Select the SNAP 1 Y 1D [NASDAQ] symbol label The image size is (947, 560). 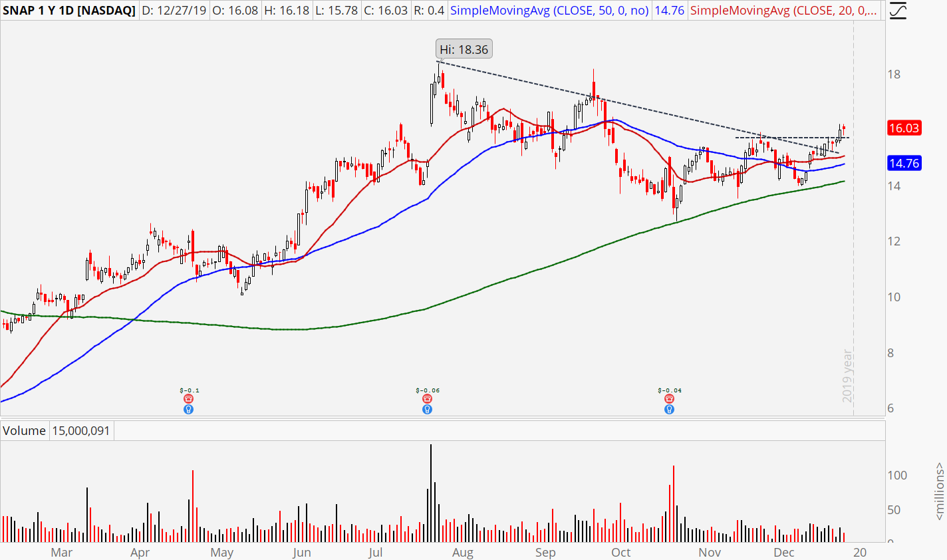click(x=69, y=11)
